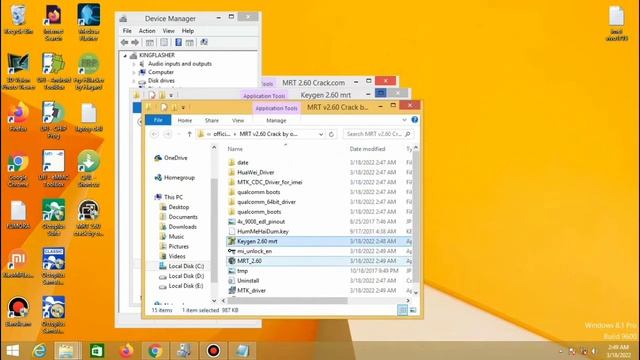Click the taskbar clock
Viewport: 640px width, 360px height.
pos(619,351)
